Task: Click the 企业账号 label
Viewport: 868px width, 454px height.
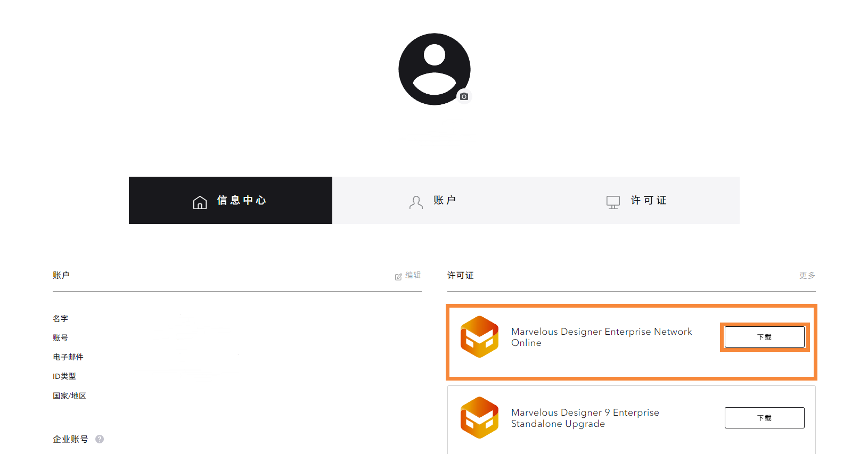Action: pyautogui.click(x=70, y=439)
